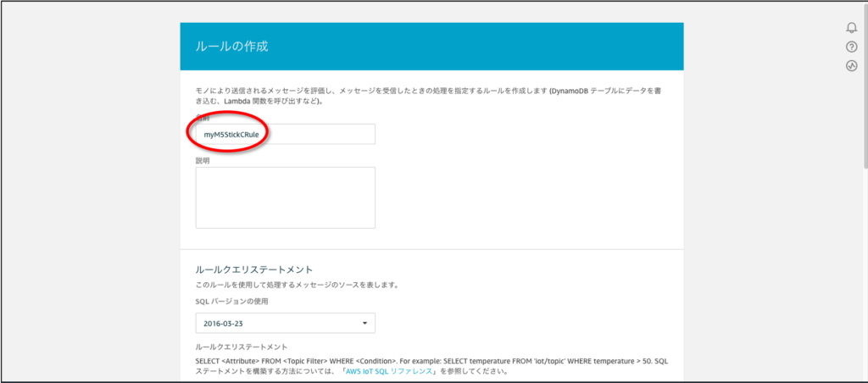Click the 名前 label above the name field
The height and width of the screenshot is (383, 868).
tap(203, 119)
